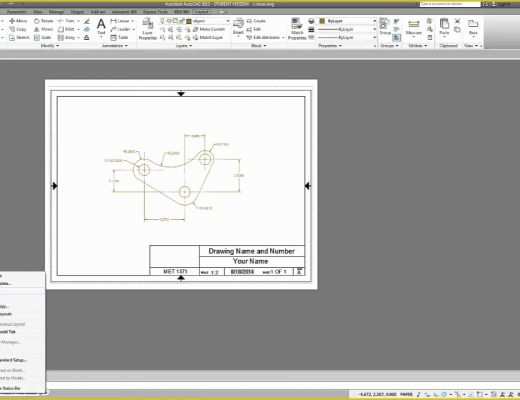Image resolution: width=520 pixels, height=400 pixels.
Task: Open the Linear dimension dropdown arrow
Action: pyautogui.click(x=132, y=21)
